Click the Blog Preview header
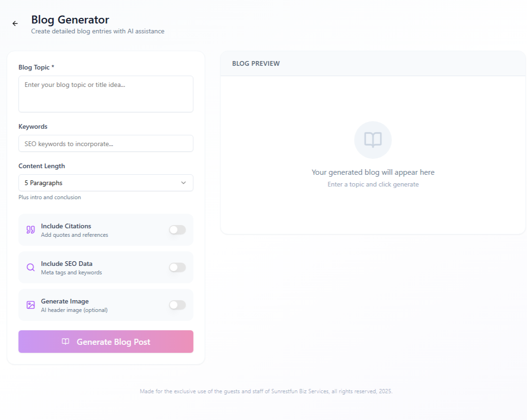This screenshot has width=527, height=420. click(x=256, y=63)
